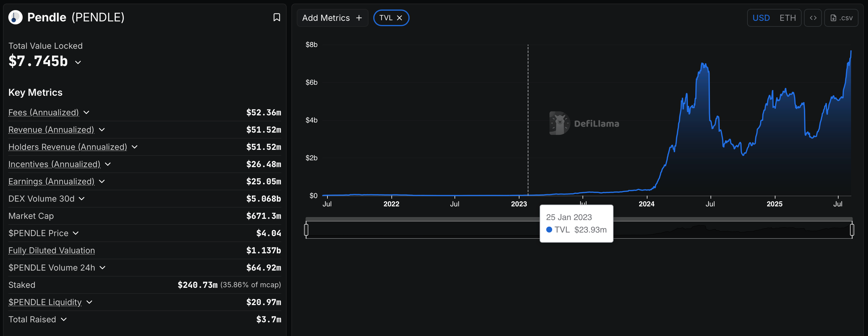This screenshot has height=336, width=868.
Task: Open the embed code icon
Action: (x=813, y=18)
